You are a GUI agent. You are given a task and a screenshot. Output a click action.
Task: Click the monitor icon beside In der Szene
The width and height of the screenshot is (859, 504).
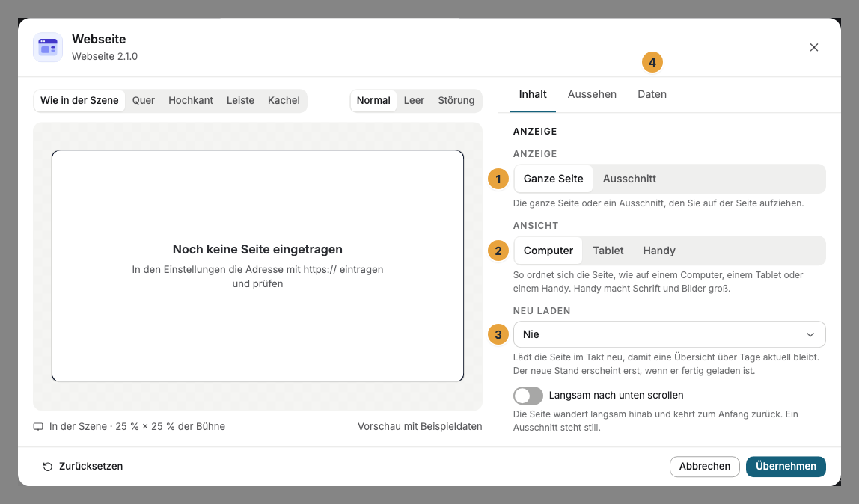38,427
